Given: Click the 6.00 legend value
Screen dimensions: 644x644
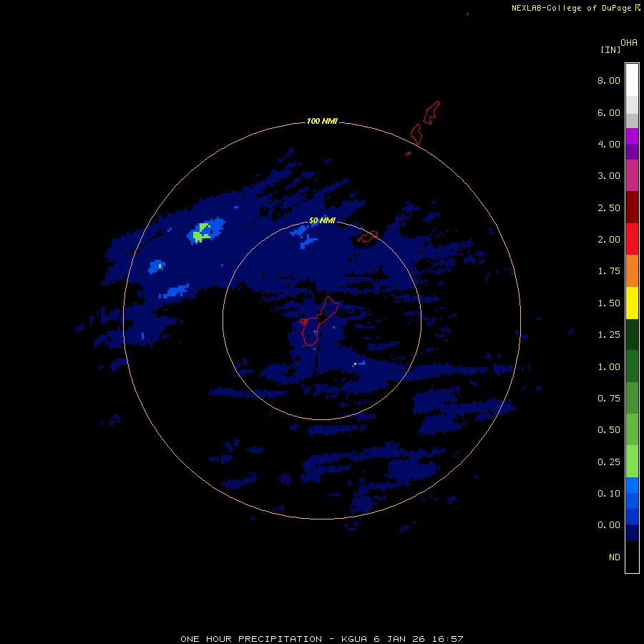Looking at the screenshot, I should tap(609, 112).
